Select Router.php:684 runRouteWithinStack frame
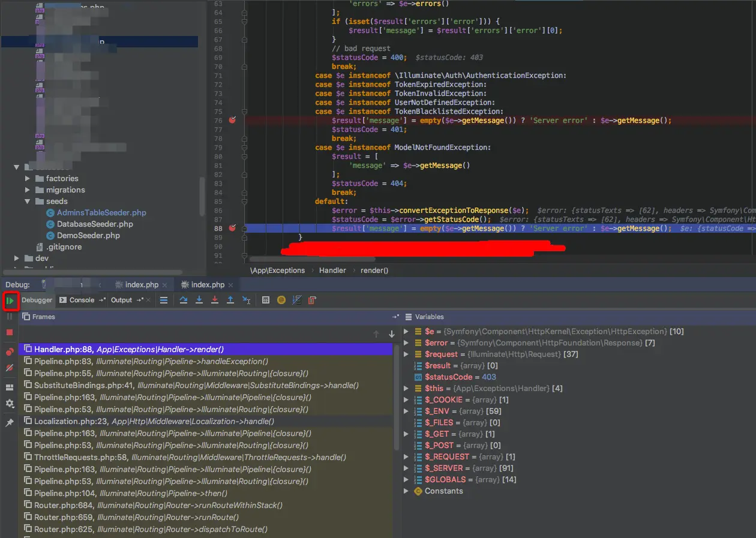This screenshot has width=756, height=538. click(206, 505)
